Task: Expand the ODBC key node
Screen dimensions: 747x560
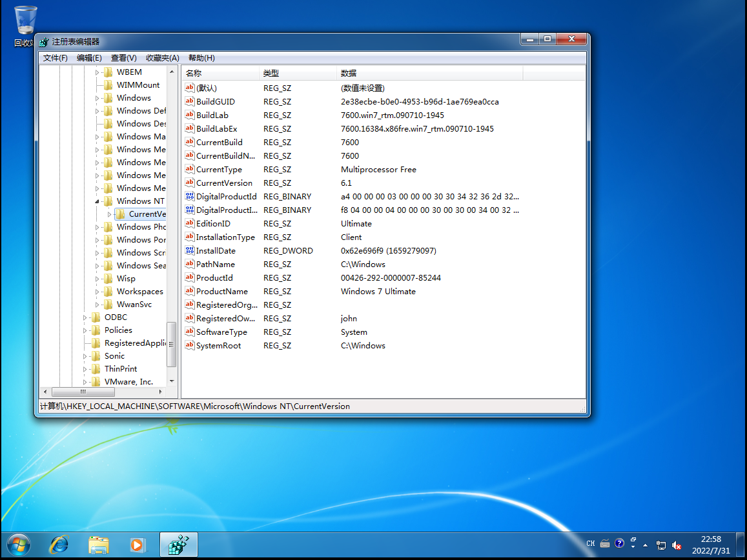Action: [x=85, y=317]
